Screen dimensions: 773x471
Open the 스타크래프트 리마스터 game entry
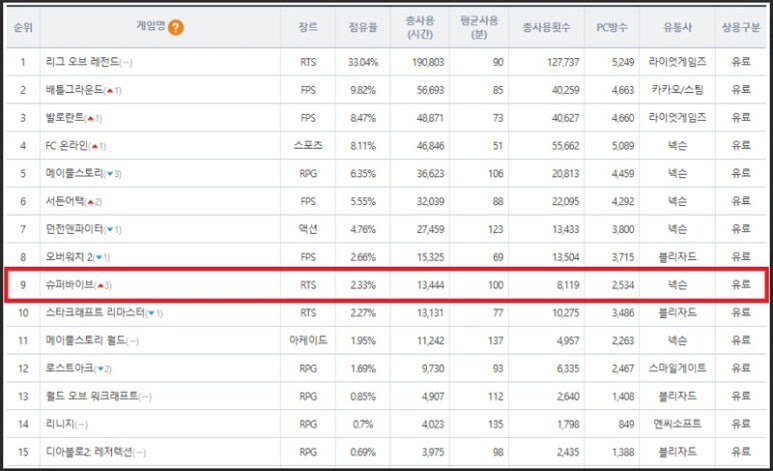(x=95, y=313)
